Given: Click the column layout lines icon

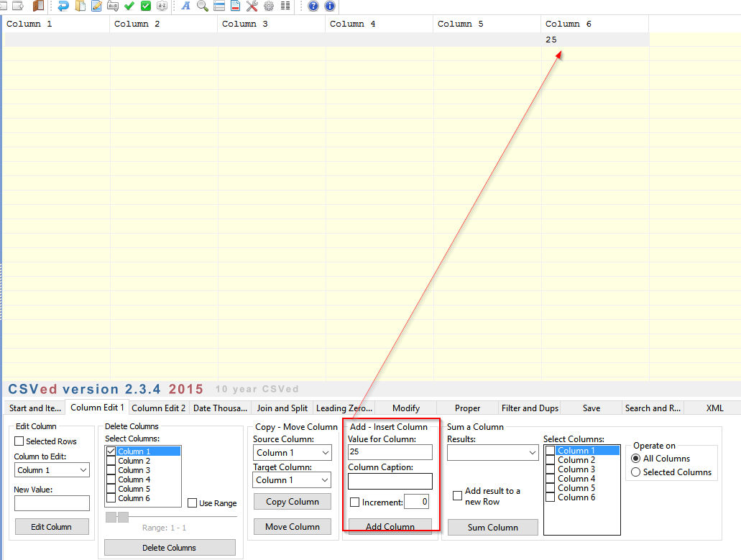Looking at the screenshot, I should click(x=285, y=6).
